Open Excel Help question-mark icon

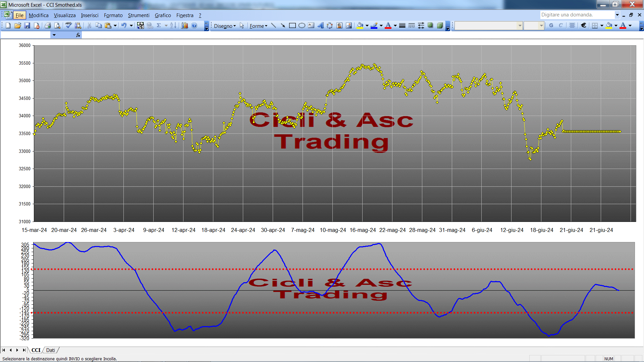194,25
